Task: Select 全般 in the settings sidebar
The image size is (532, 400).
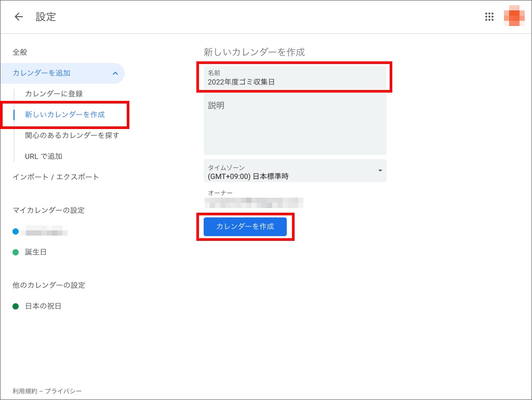Action: point(20,52)
